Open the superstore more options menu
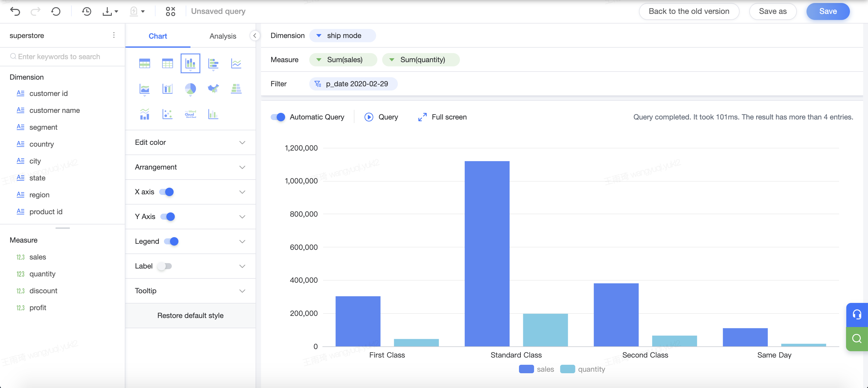This screenshot has height=388, width=868. click(114, 35)
